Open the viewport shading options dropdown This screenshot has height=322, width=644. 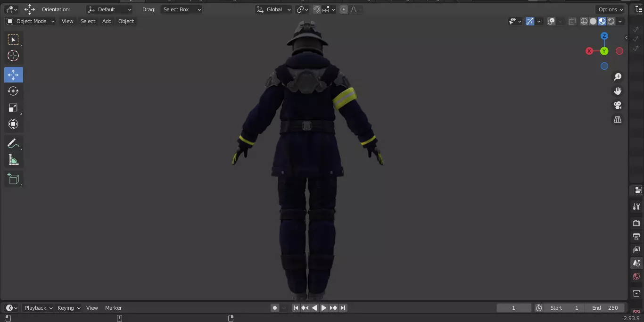coord(620,21)
